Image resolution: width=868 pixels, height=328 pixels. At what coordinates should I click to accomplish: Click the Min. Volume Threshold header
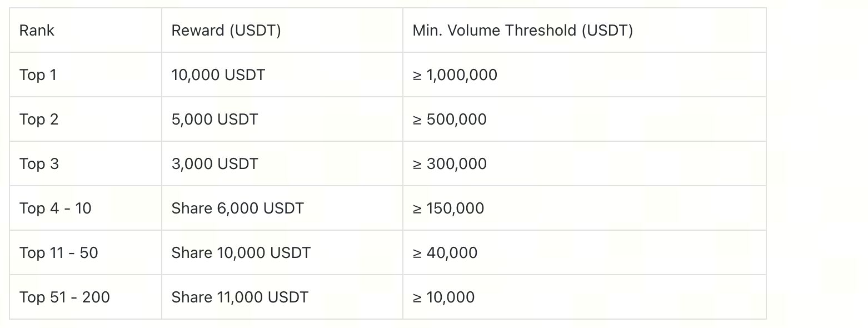522,31
